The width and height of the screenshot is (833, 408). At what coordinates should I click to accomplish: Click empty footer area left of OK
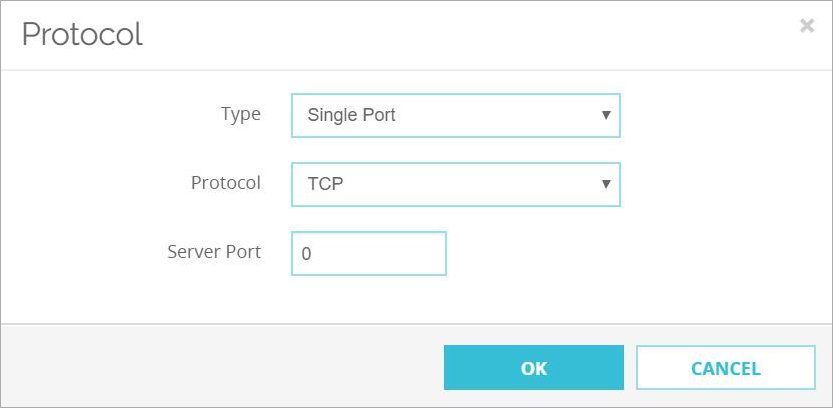[x=220, y=367]
